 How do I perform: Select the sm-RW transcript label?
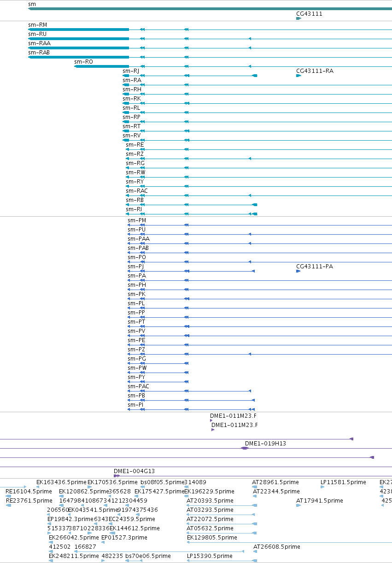click(x=135, y=172)
